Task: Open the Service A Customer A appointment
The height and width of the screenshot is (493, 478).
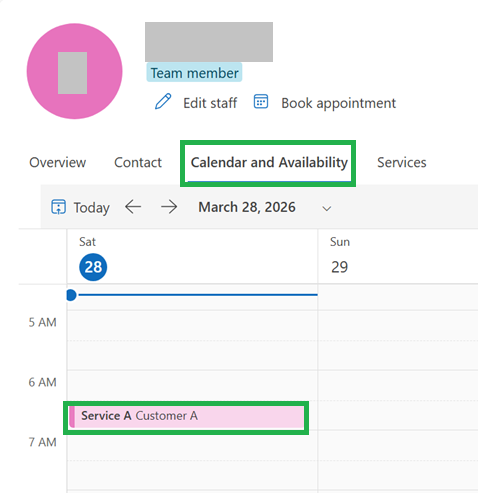Action: (x=186, y=416)
